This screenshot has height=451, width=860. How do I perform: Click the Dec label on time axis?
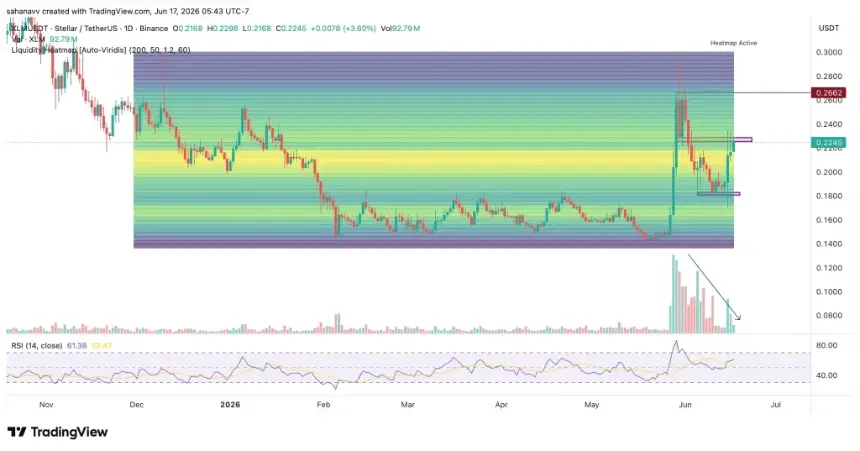point(137,404)
